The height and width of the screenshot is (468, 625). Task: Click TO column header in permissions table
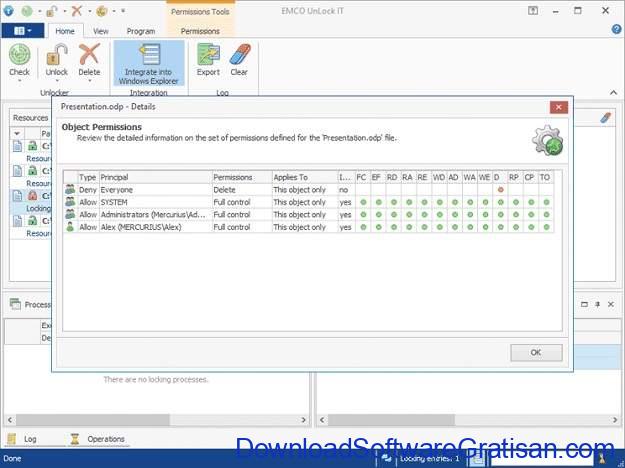point(545,177)
